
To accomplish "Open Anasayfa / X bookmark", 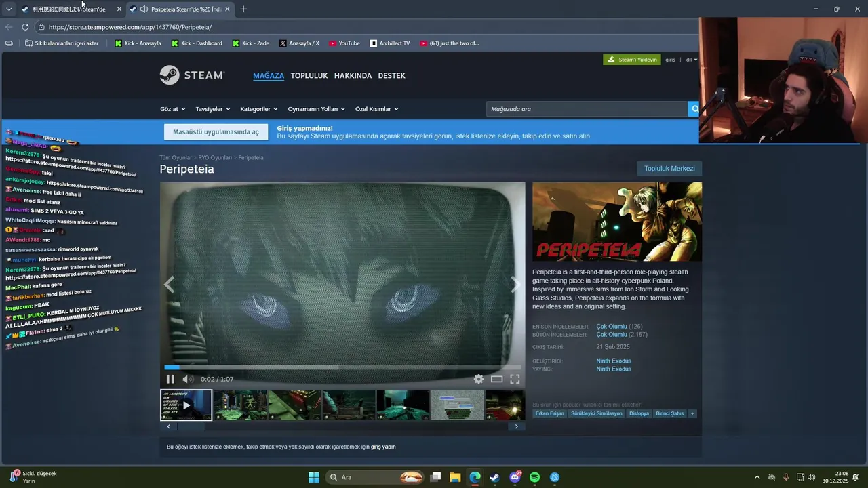I will pos(299,43).
